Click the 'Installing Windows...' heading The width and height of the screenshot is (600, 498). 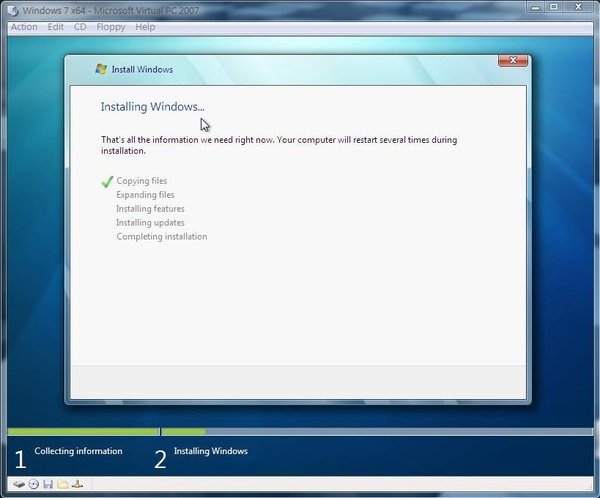(152, 107)
